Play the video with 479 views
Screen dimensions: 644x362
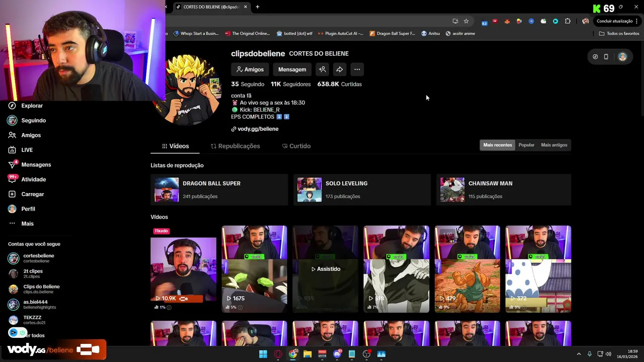click(467, 269)
